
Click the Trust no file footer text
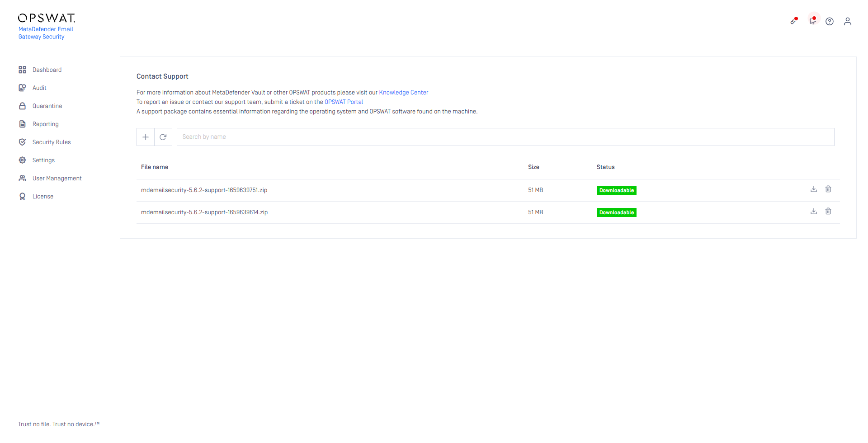[59, 424]
